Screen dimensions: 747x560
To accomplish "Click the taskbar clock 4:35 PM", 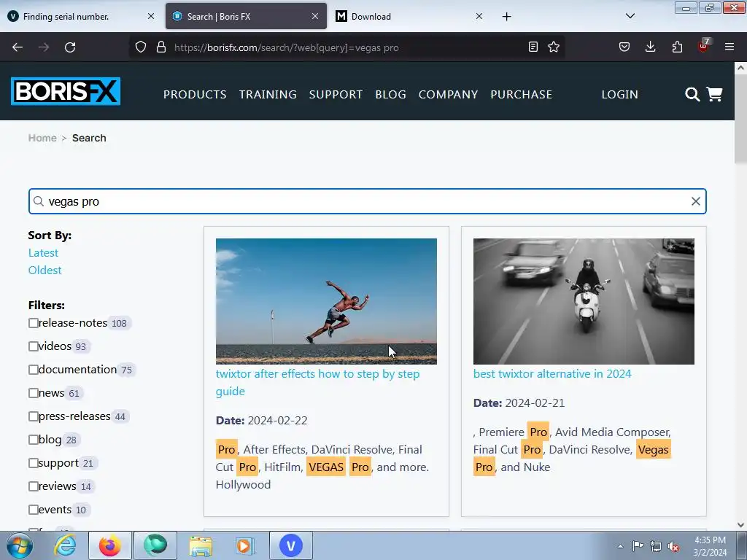I will click(x=710, y=546).
